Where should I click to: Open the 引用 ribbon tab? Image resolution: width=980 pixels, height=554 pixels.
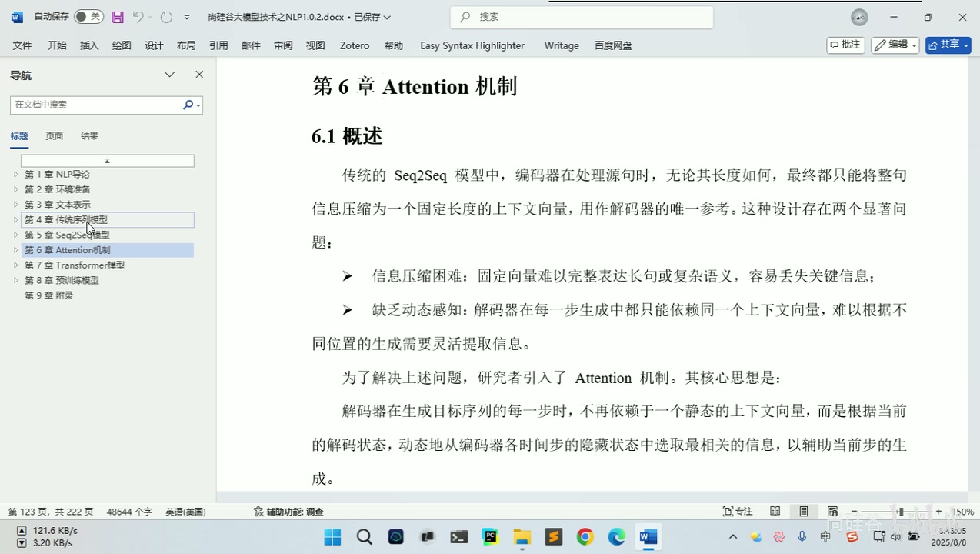tap(218, 45)
